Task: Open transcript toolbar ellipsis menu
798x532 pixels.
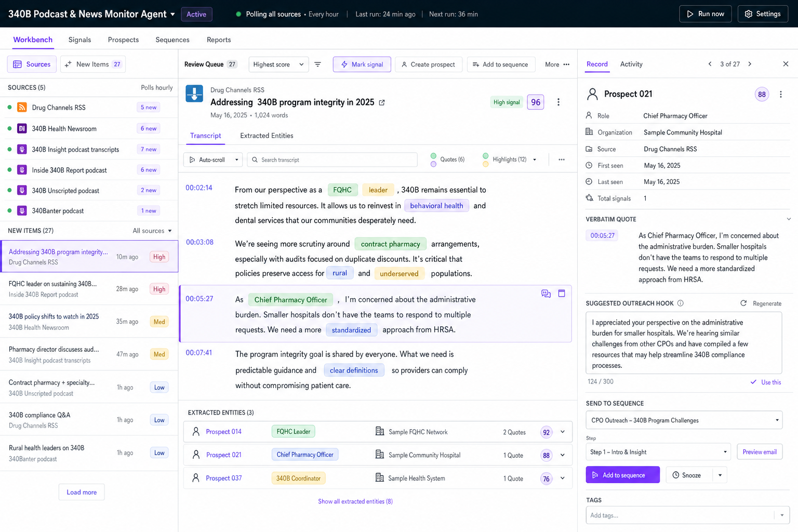Action: [562, 159]
